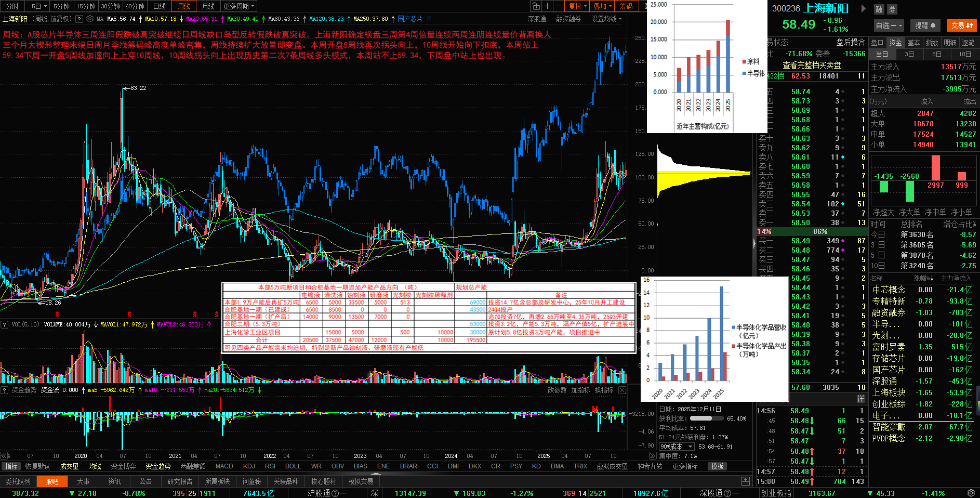This screenshot has height=498, width=980.
Task: Open the 基本 tab in the right panel
Action: pyautogui.click(x=913, y=43)
